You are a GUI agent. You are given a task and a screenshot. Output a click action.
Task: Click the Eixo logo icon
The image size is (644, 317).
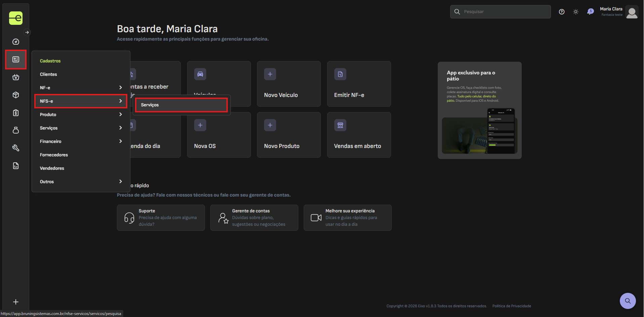[x=16, y=18]
